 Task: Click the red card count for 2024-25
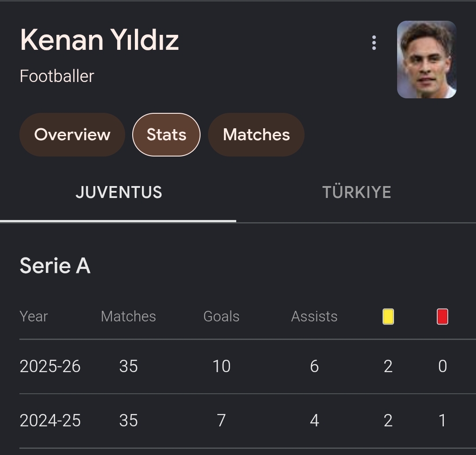point(443,421)
